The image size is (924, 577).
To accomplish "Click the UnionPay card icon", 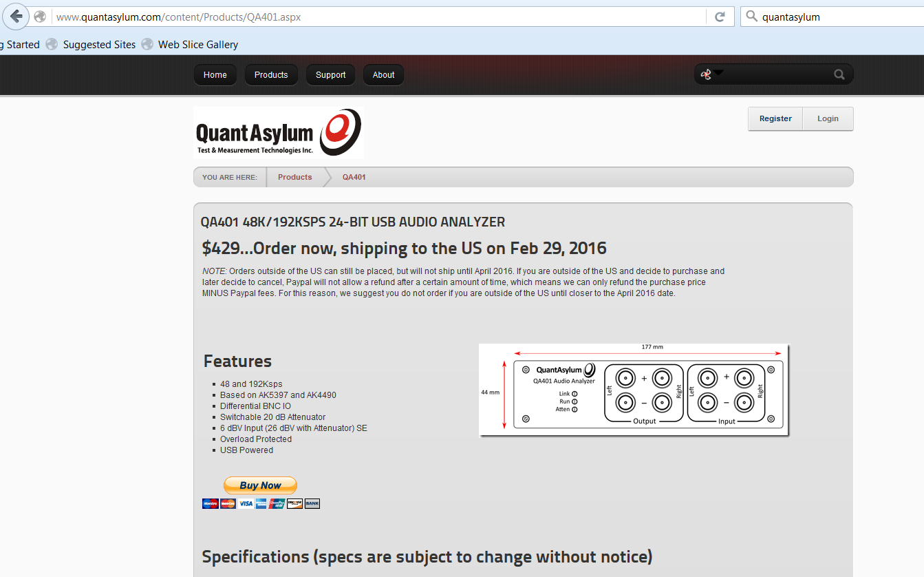I will click(277, 503).
